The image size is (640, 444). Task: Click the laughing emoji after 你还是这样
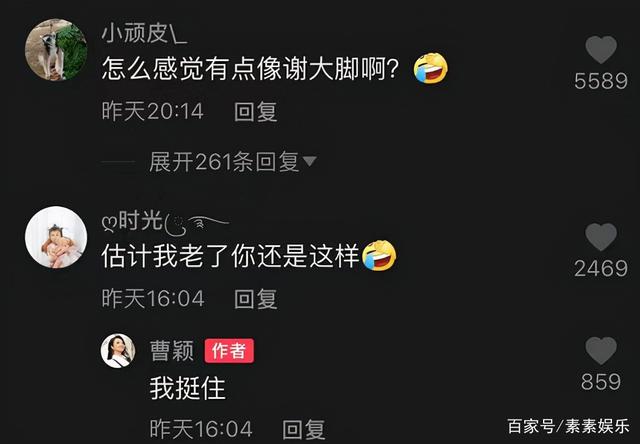[x=379, y=255]
